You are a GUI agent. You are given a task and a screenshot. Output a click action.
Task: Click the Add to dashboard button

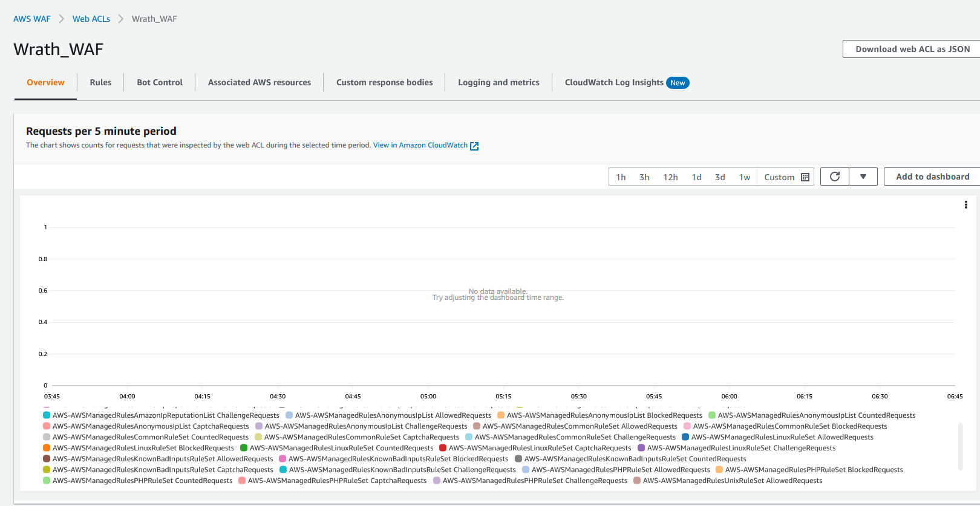click(932, 177)
